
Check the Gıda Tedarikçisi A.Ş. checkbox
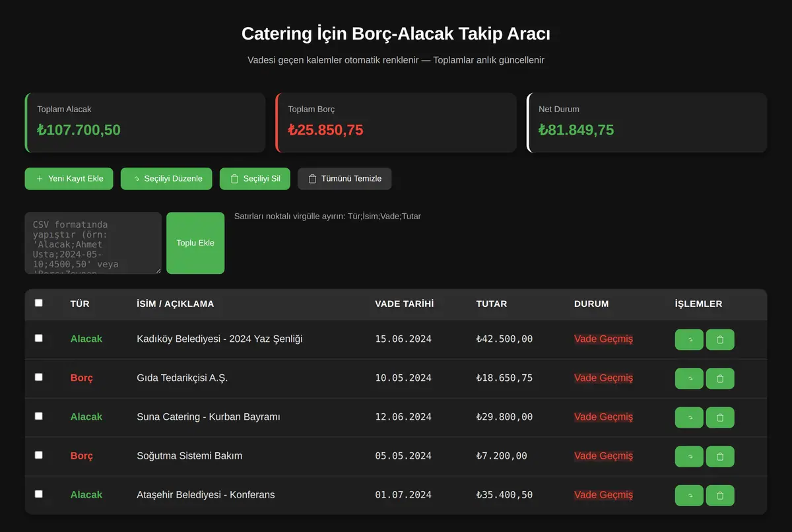(x=38, y=377)
